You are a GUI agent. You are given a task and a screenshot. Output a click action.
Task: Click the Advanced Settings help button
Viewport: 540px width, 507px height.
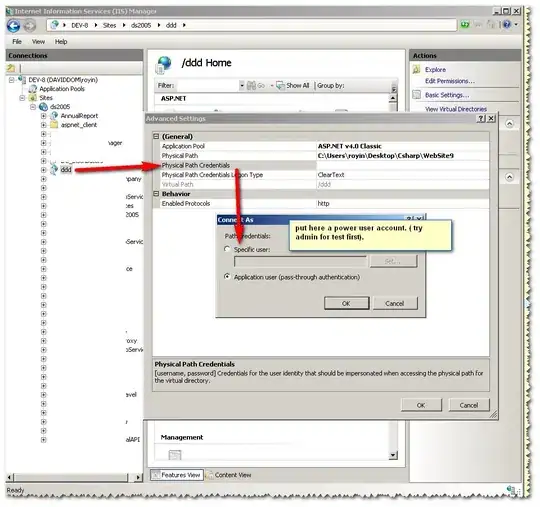pos(481,118)
